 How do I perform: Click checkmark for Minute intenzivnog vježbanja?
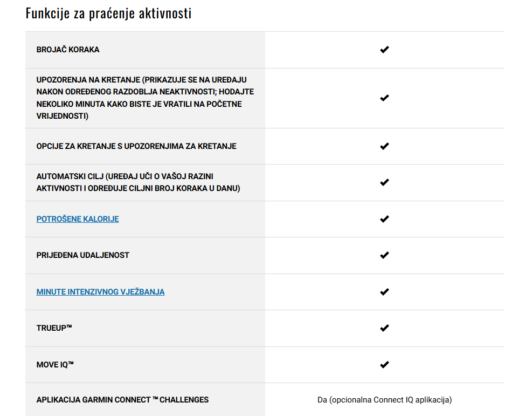(384, 292)
